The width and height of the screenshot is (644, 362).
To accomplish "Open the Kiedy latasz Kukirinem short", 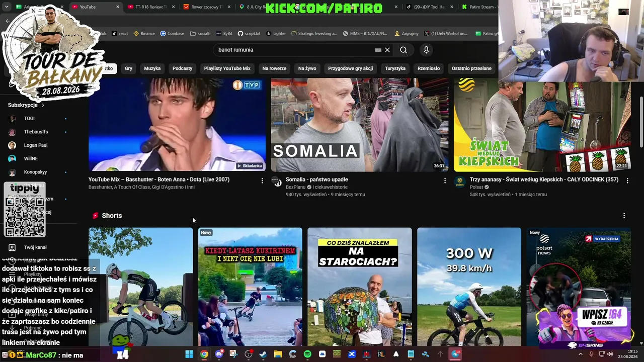I will (250, 287).
